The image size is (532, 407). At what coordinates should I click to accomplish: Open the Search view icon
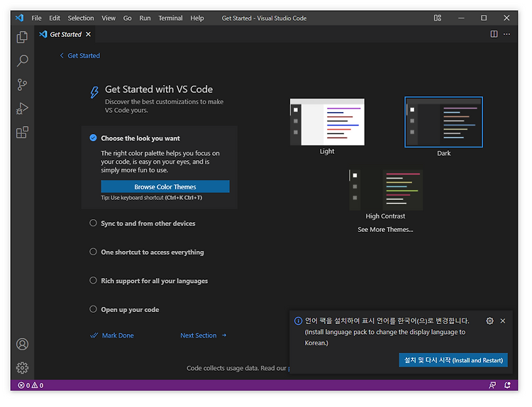(x=23, y=61)
